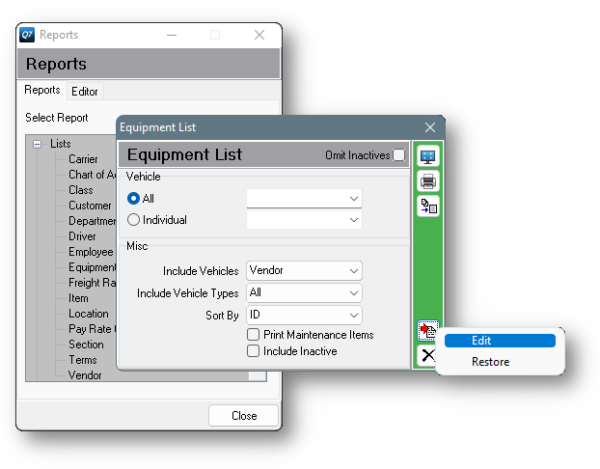The height and width of the screenshot is (469, 600).
Task: Click the report layout edit icon
Action: pyautogui.click(x=428, y=331)
